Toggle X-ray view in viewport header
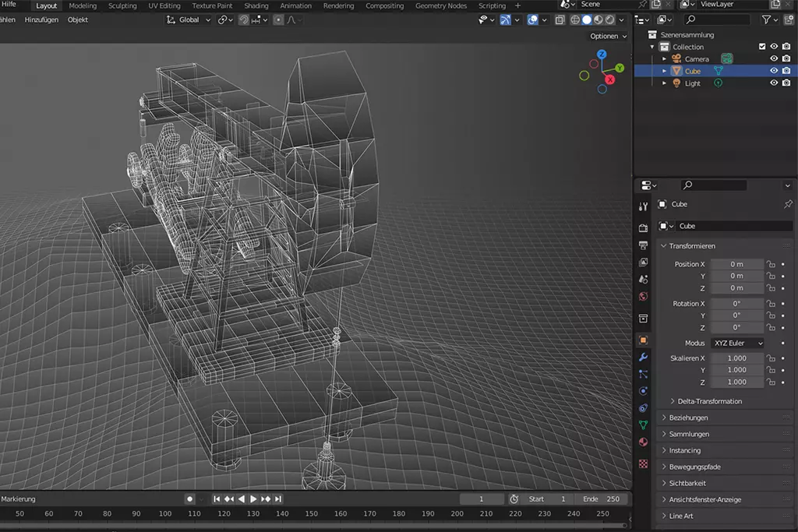The width and height of the screenshot is (798, 532). click(x=560, y=19)
